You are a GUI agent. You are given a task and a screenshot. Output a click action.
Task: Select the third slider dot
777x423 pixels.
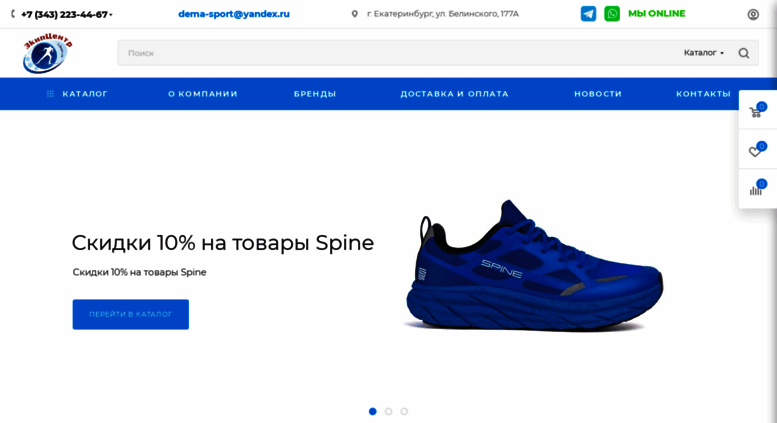(x=404, y=411)
